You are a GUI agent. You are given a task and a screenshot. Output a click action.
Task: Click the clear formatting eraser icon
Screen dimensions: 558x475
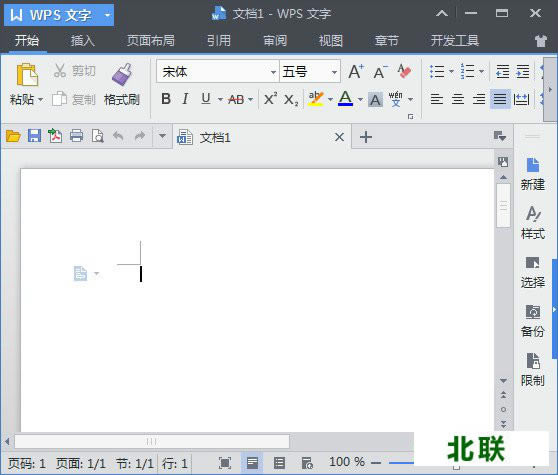[x=404, y=72]
